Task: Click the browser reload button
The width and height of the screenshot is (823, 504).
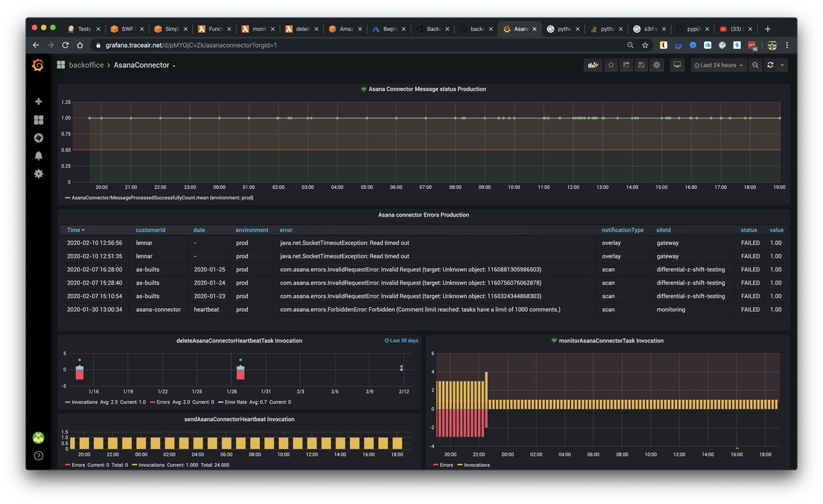Action: point(65,45)
